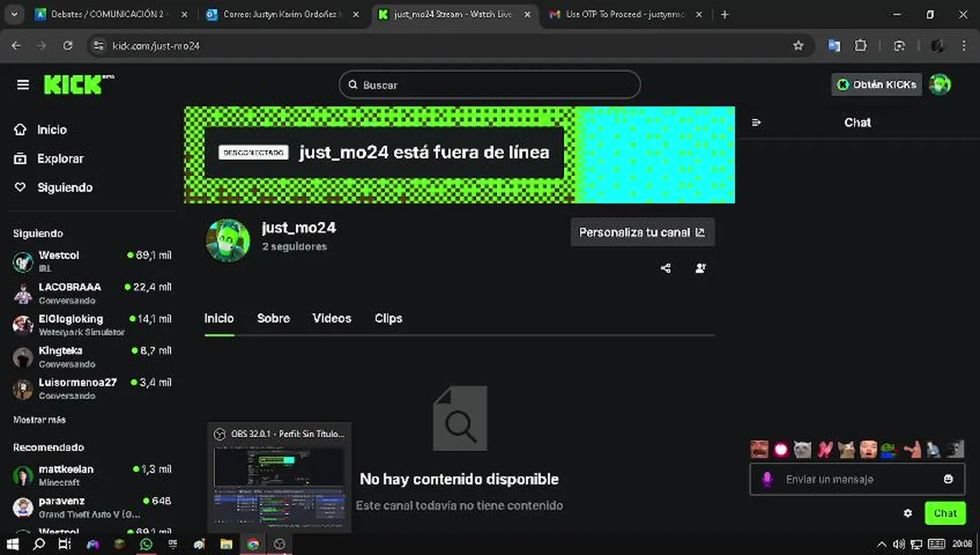Image resolution: width=980 pixels, height=555 pixels.
Task: Click the green frog emote
Action: (x=890, y=449)
